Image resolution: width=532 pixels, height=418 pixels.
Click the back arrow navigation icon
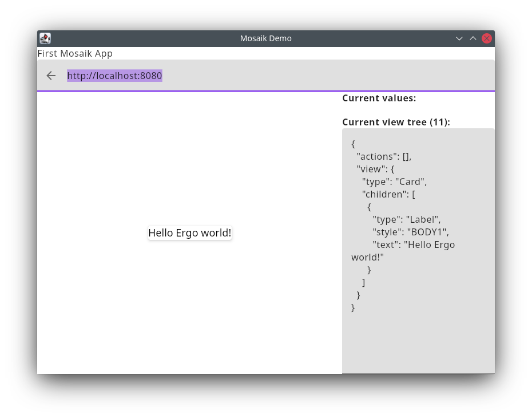[51, 76]
